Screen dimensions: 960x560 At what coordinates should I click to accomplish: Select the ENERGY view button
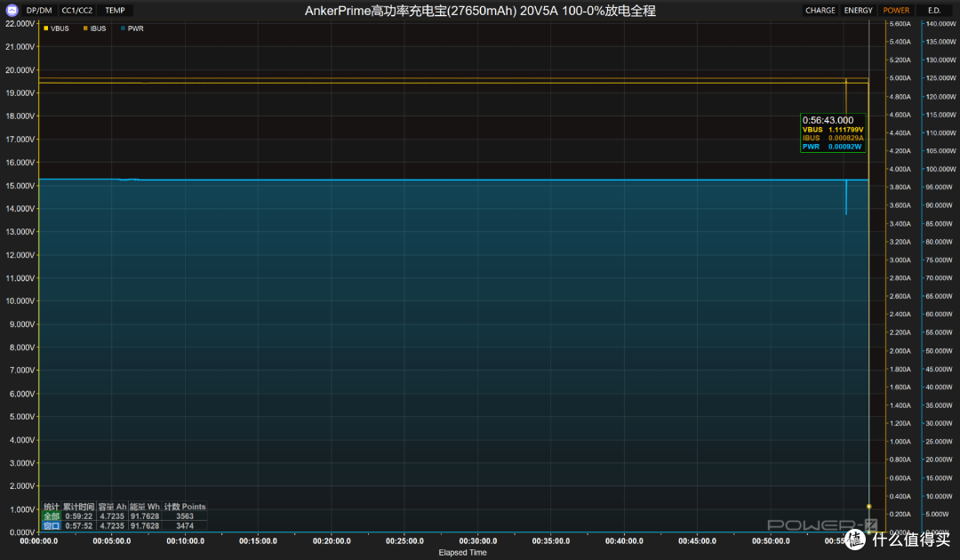click(859, 11)
